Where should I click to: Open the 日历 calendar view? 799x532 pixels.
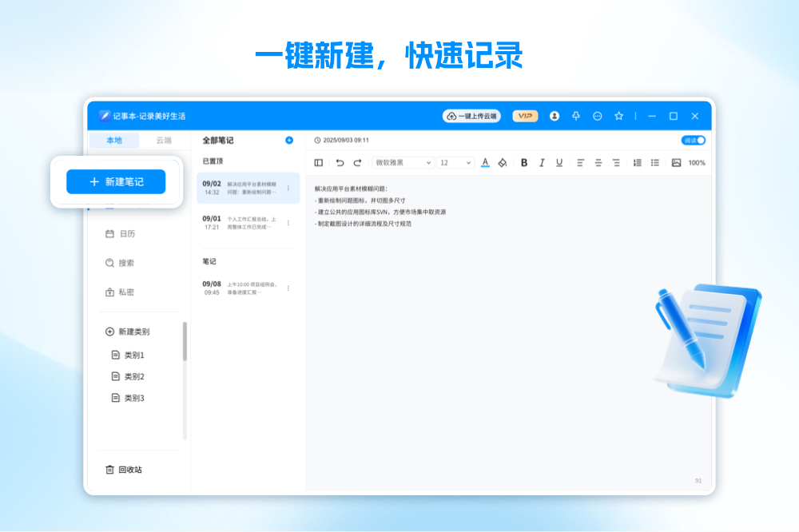[121, 234]
